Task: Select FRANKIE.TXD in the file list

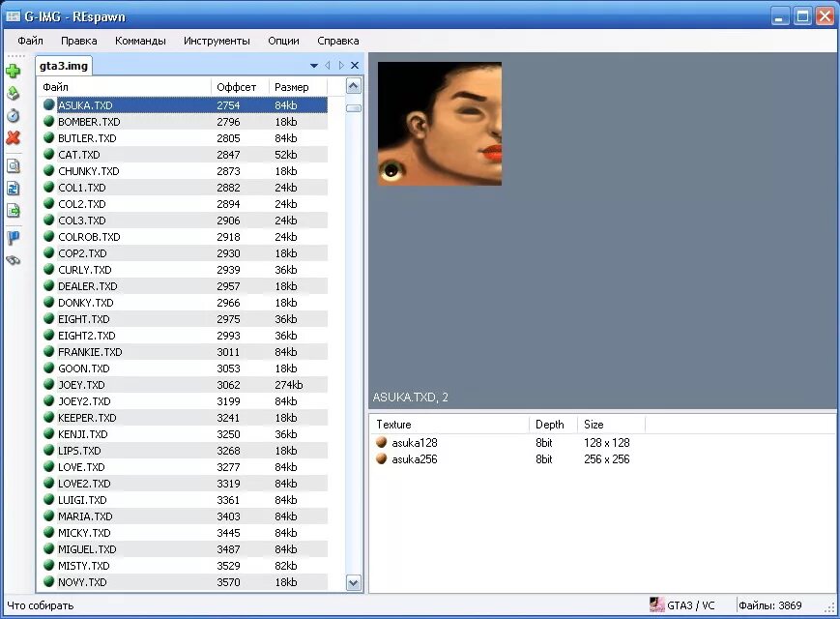Action: coord(183,351)
